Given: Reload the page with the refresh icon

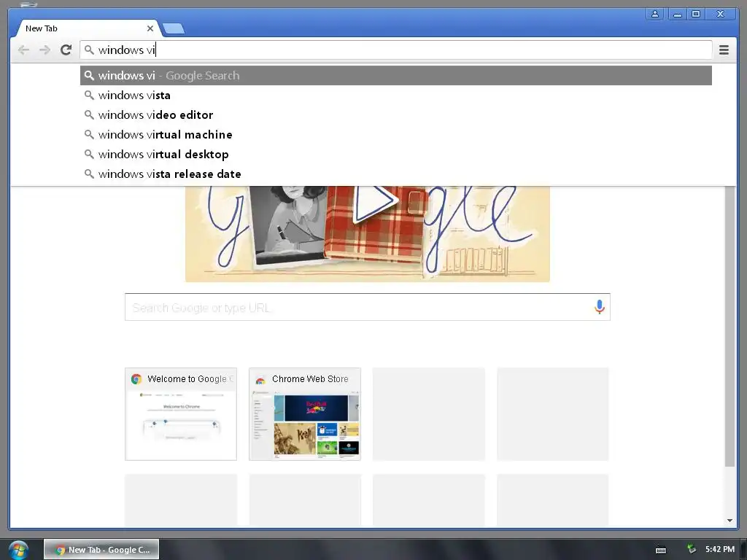Looking at the screenshot, I should 66,50.
